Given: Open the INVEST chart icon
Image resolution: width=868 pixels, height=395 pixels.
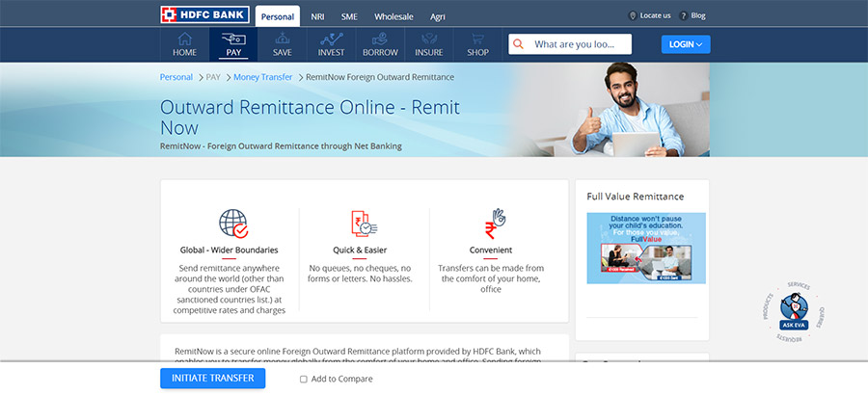Looking at the screenshot, I should [x=331, y=39].
